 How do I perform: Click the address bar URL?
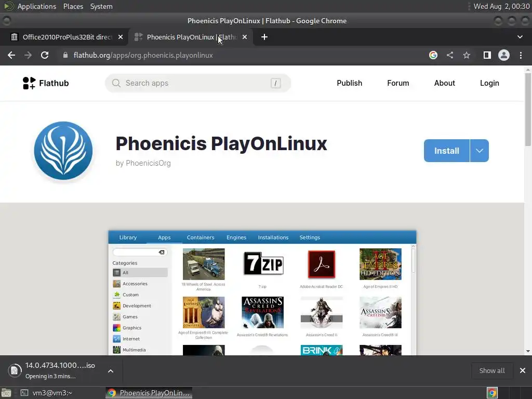143,55
